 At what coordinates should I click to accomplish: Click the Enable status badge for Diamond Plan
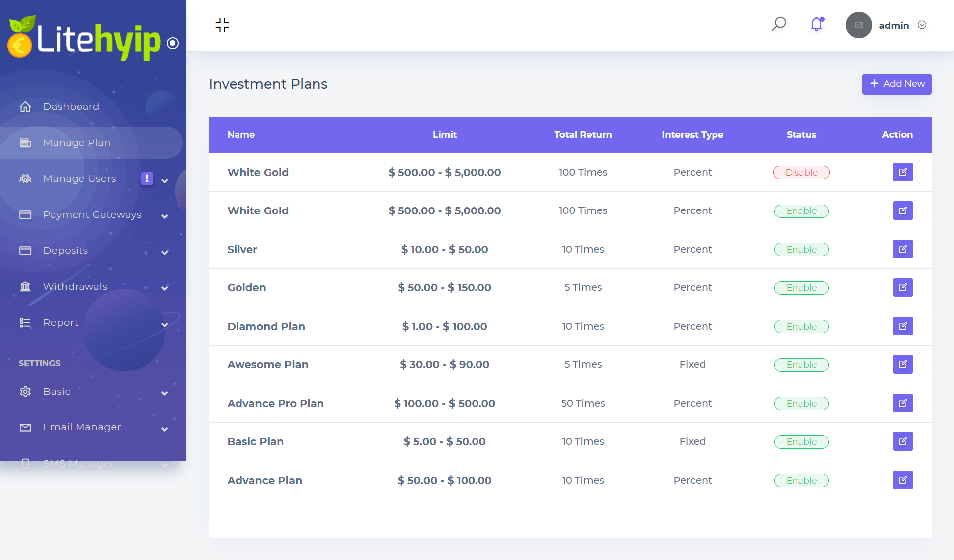[x=801, y=326]
